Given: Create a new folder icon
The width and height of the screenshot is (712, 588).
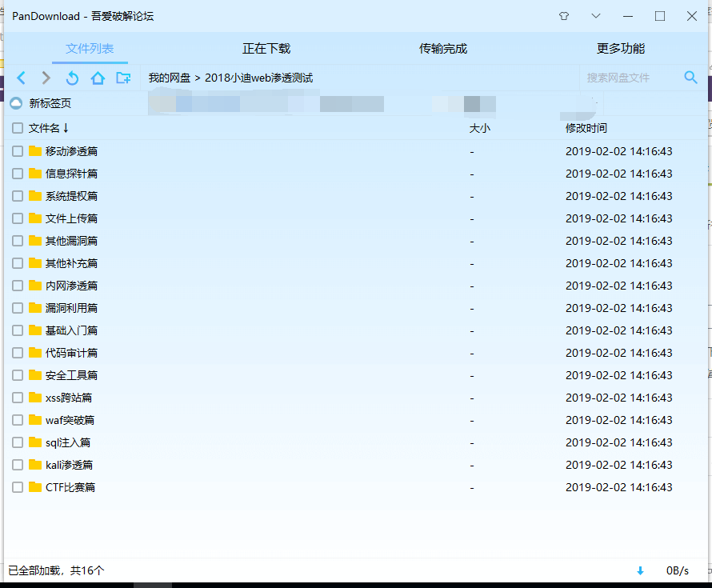Looking at the screenshot, I should click(x=123, y=78).
